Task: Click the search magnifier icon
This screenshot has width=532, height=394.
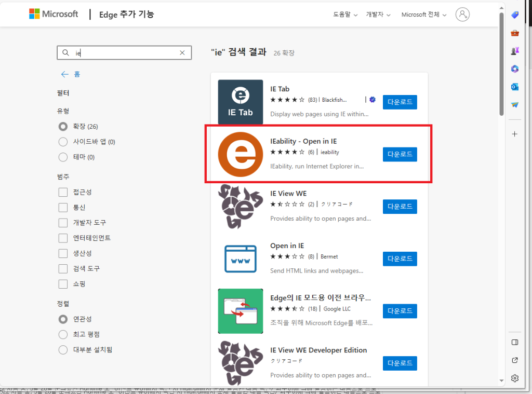Action: [65, 52]
